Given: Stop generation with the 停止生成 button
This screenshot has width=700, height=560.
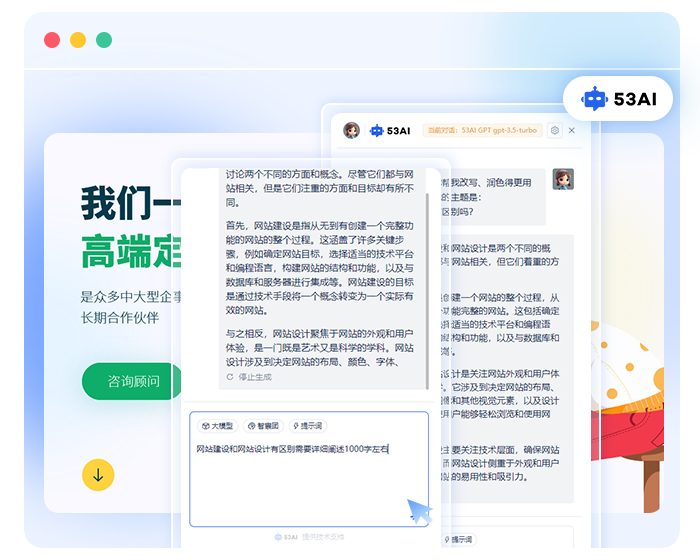Looking at the screenshot, I should pyautogui.click(x=249, y=377).
